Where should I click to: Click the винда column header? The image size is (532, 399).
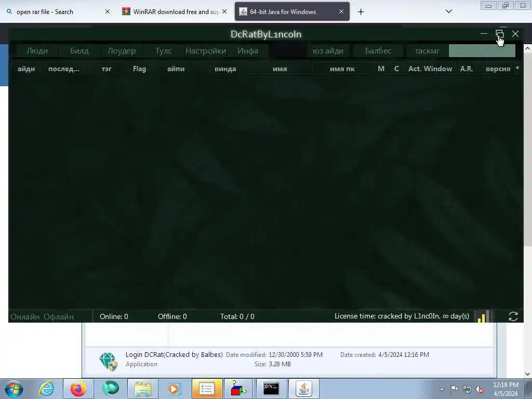[225, 69]
